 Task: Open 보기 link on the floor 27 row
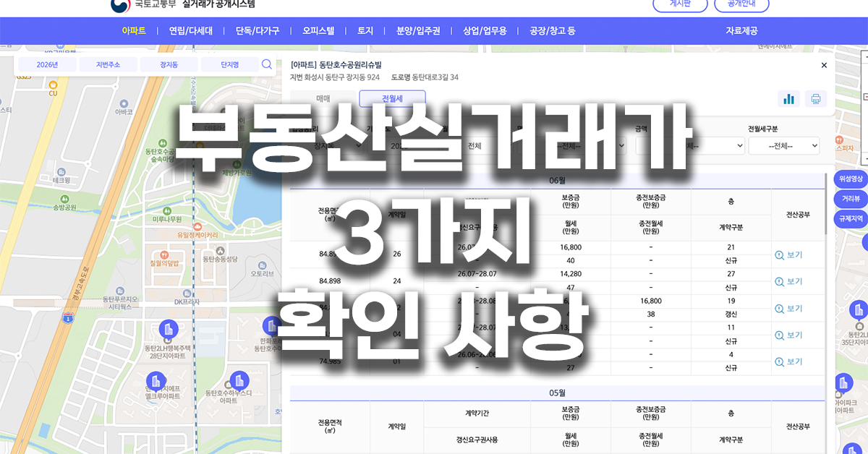tap(788, 282)
